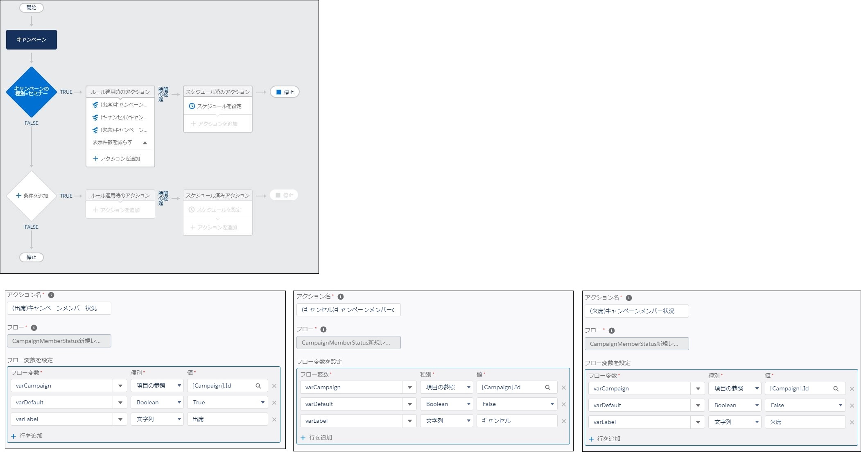Remove varLabel row in 出席 panel
The height and width of the screenshot is (469, 868).
[x=274, y=419]
